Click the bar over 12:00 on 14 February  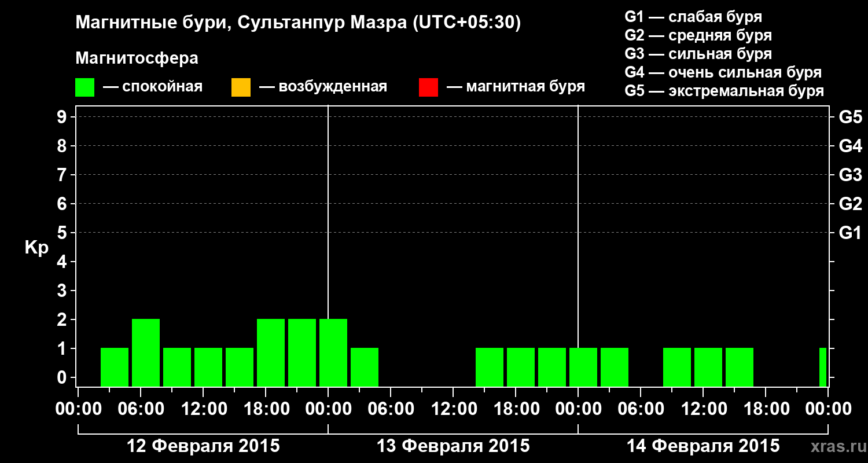708,367
